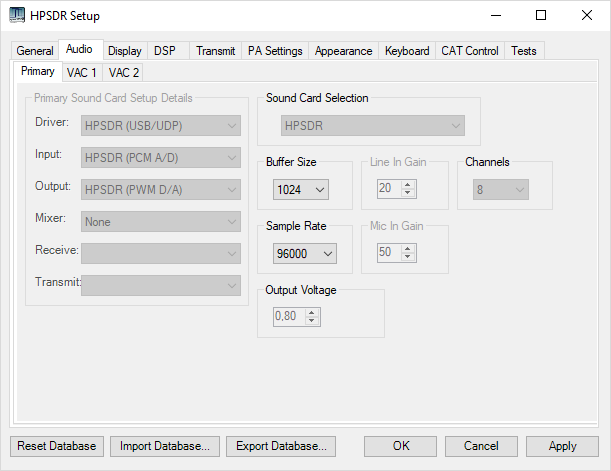Select the Primary audio sub-tab
The image size is (611, 471).
point(38,71)
